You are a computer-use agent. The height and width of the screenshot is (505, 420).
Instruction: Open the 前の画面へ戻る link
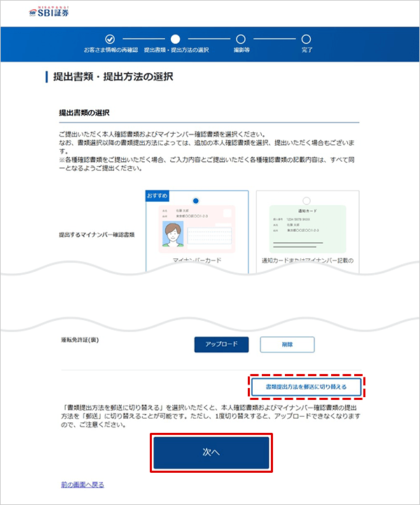[83, 485]
